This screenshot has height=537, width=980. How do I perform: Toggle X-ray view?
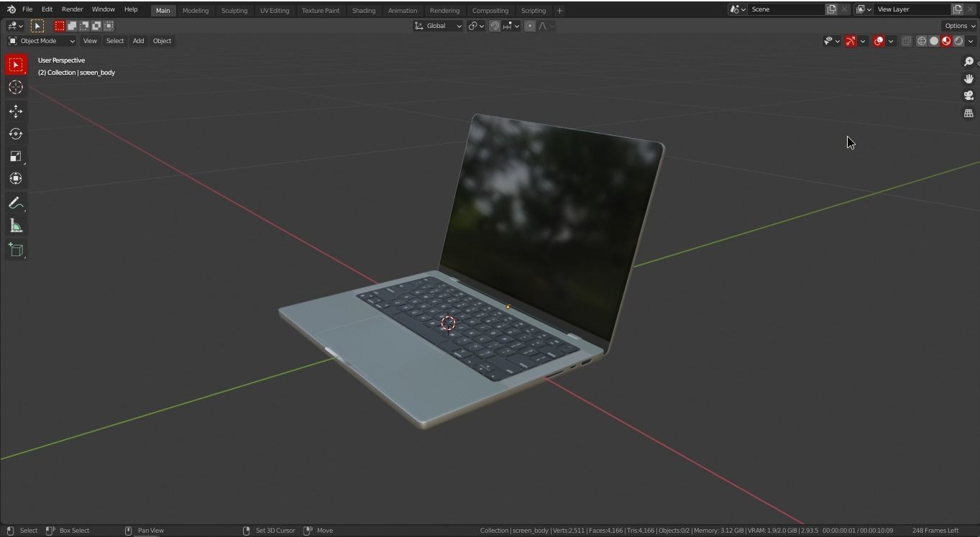pos(907,41)
